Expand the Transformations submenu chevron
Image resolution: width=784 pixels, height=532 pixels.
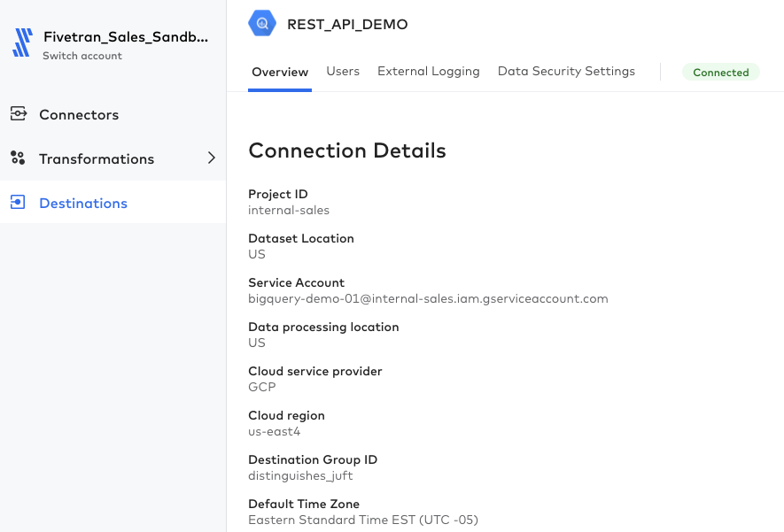point(212,158)
